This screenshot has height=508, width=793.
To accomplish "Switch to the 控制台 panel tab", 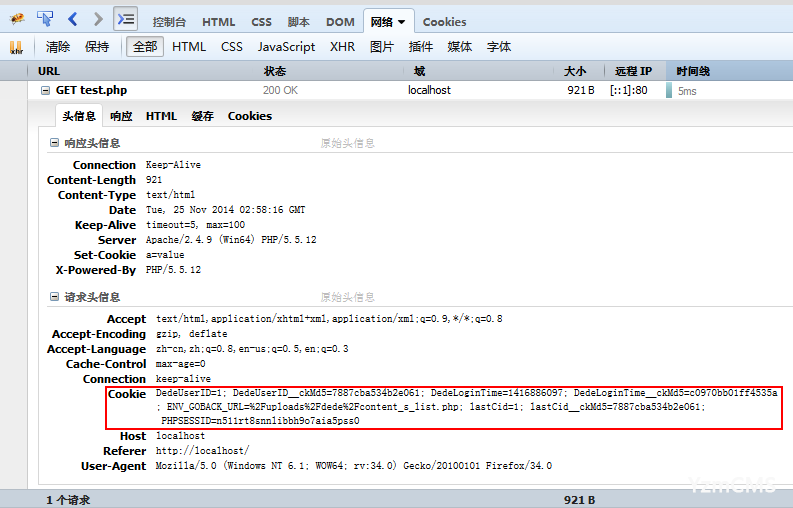I will pyautogui.click(x=170, y=22).
